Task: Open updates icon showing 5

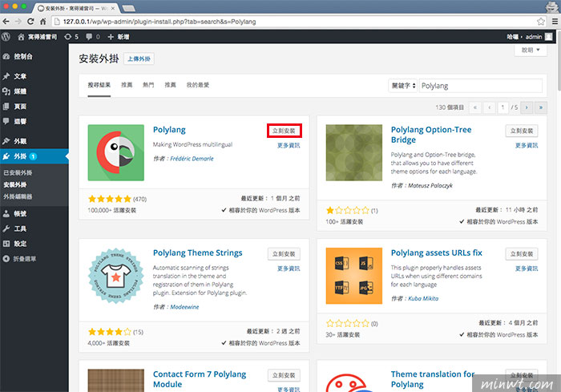Action: [71, 37]
